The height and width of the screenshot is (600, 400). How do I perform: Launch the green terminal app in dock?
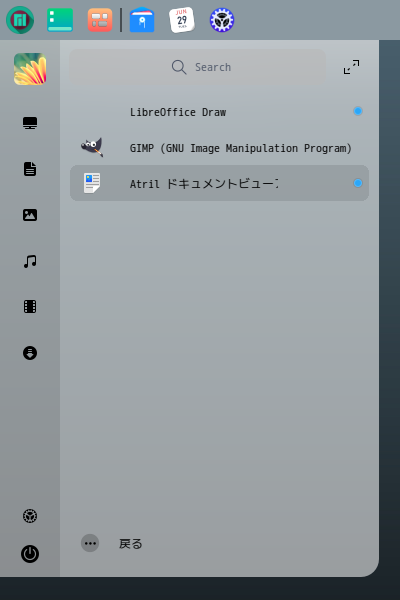[60, 20]
